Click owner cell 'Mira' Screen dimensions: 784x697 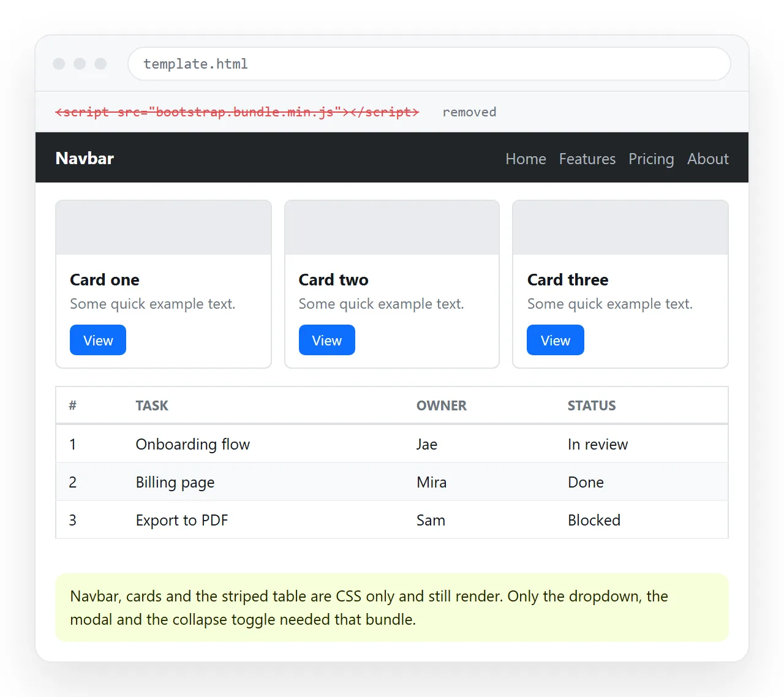coord(432,482)
